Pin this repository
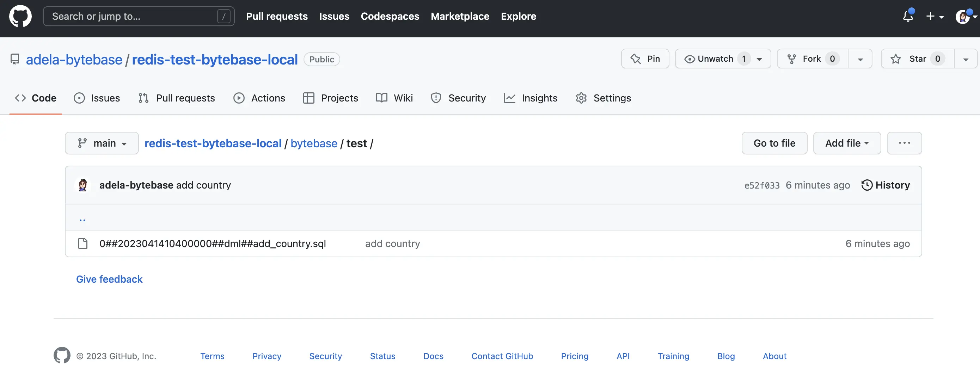 click(645, 59)
